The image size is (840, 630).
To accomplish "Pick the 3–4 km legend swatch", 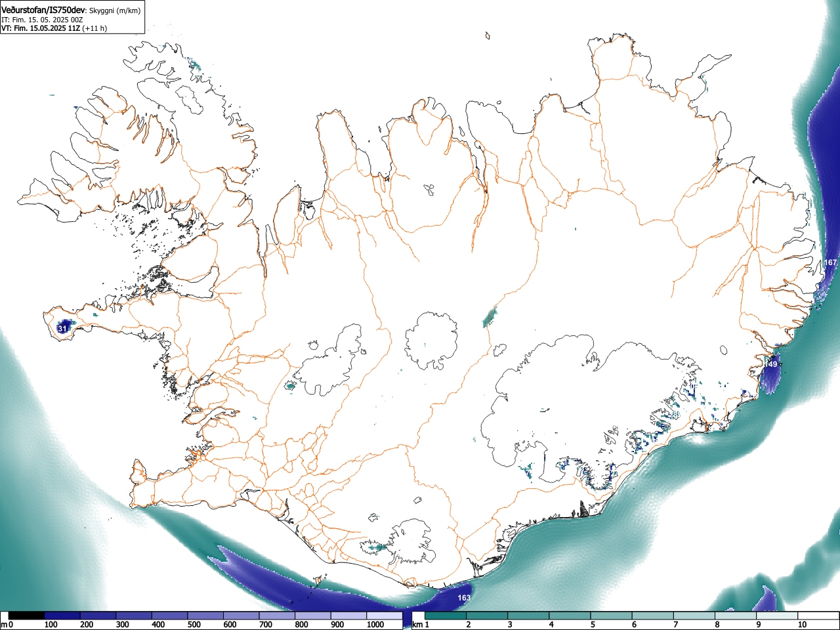I will (x=528, y=615).
